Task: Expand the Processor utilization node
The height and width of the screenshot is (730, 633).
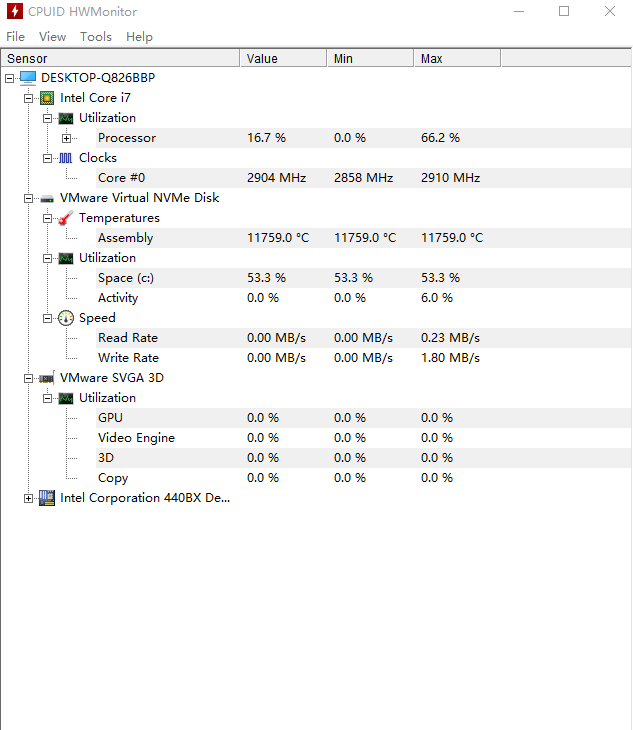Action: 67,138
